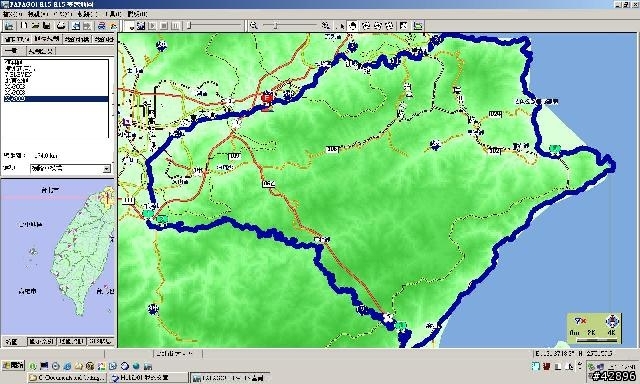The height and width of the screenshot is (384, 640).
Task: Click the Start button on taskbar
Action: (13, 365)
